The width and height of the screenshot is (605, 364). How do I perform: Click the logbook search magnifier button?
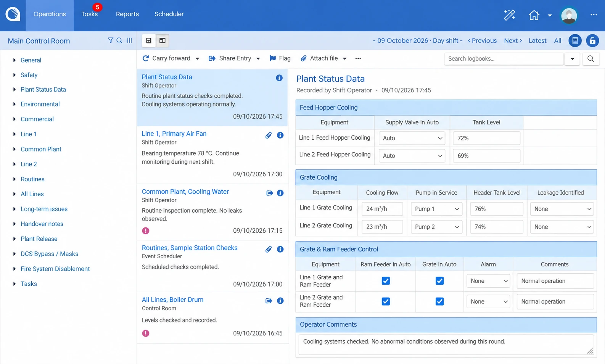pyautogui.click(x=591, y=59)
